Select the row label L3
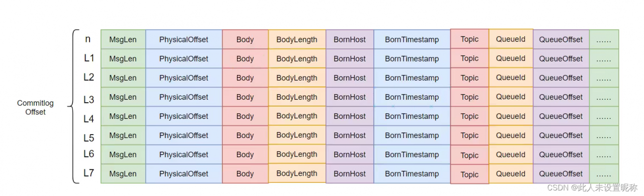644x196 pixels. coord(89,100)
